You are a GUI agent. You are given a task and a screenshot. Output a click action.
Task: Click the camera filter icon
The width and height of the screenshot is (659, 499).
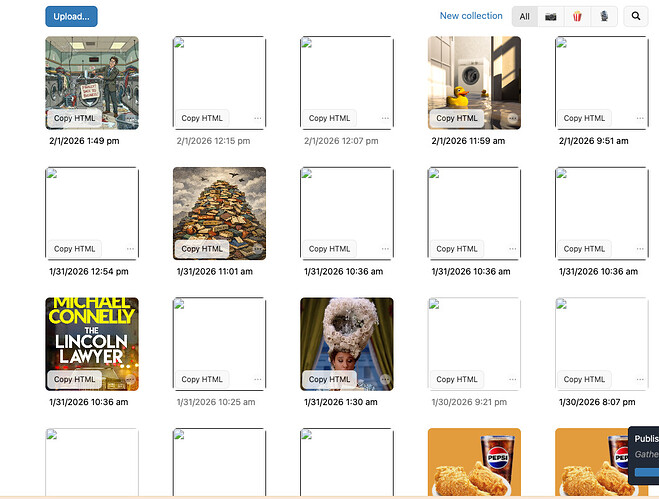pos(551,17)
